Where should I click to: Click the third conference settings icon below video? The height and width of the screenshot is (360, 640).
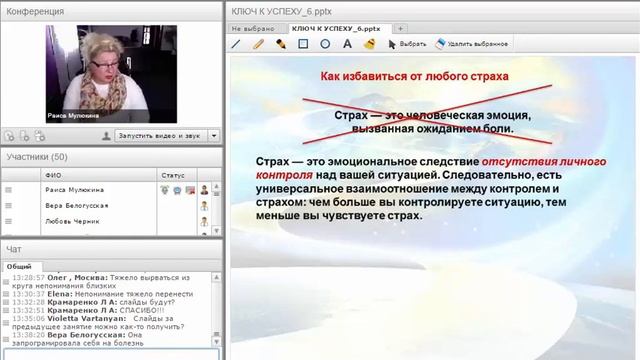40,136
